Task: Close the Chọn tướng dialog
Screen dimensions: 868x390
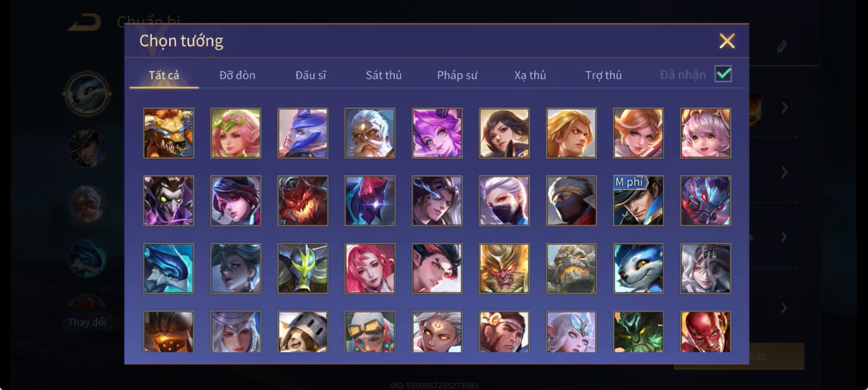Action: [x=727, y=41]
